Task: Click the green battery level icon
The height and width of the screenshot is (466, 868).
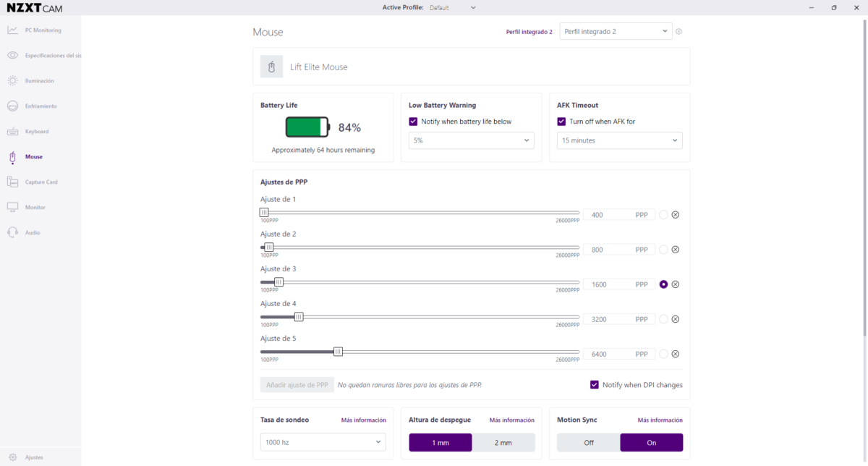Action: pyautogui.click(x=307, y=128)
